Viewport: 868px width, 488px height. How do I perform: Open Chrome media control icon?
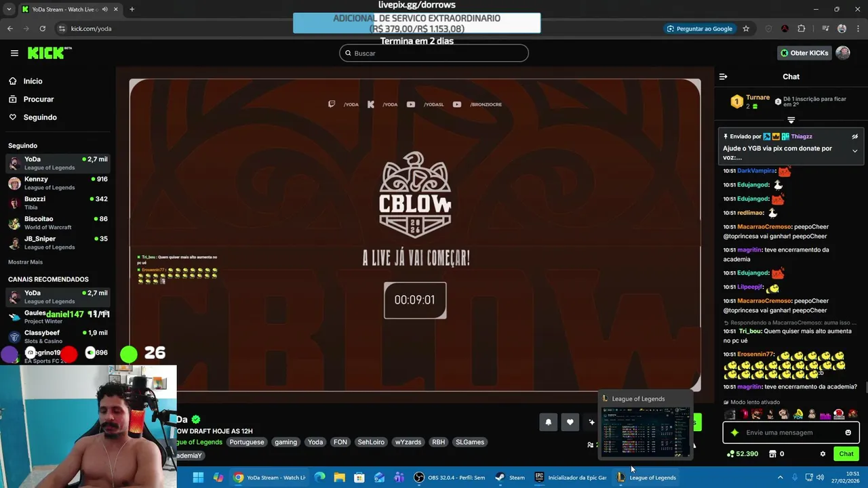[825, 28]
